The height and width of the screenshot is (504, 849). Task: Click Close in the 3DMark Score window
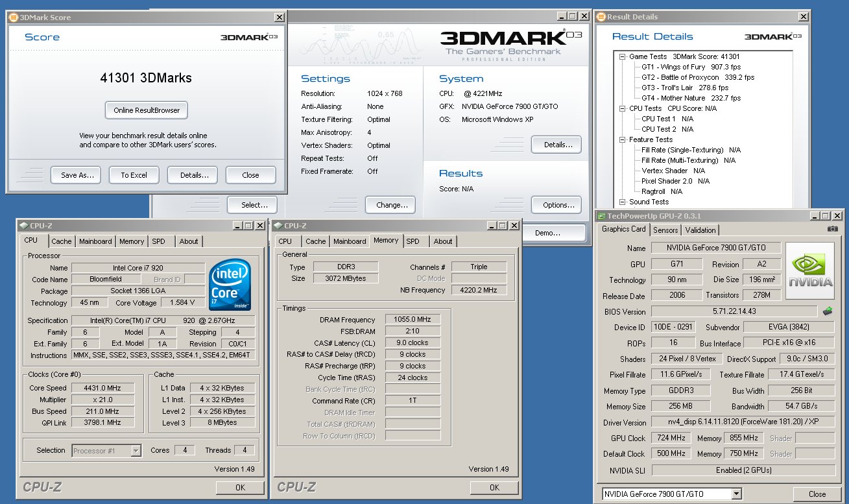click(x=250, y=175)
